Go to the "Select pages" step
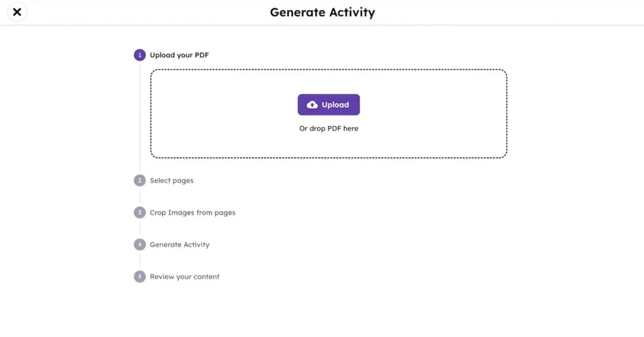644x337 pixels. (171, 181)
